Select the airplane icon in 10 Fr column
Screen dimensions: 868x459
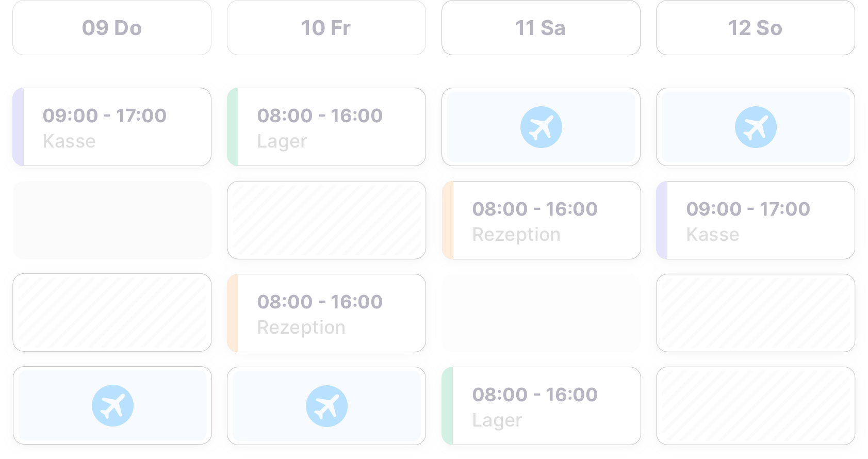tap(326, 406)
